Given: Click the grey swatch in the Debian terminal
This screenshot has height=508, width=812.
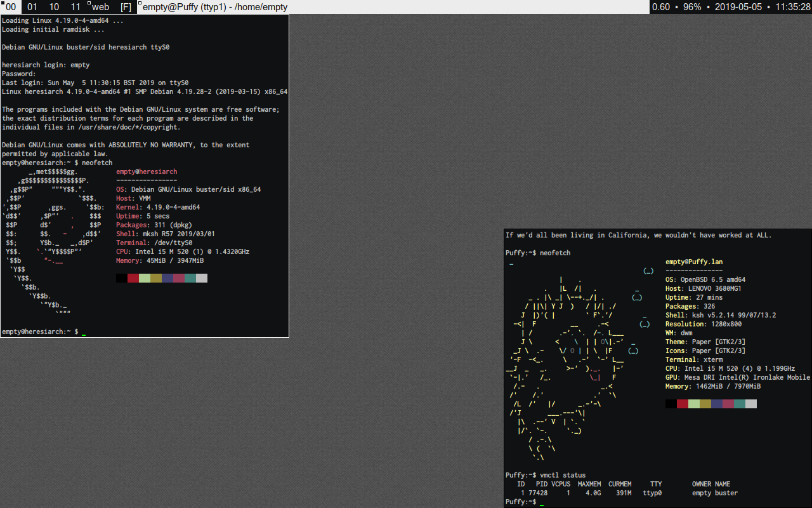Looking at the screenshot, I should [202, 278].
